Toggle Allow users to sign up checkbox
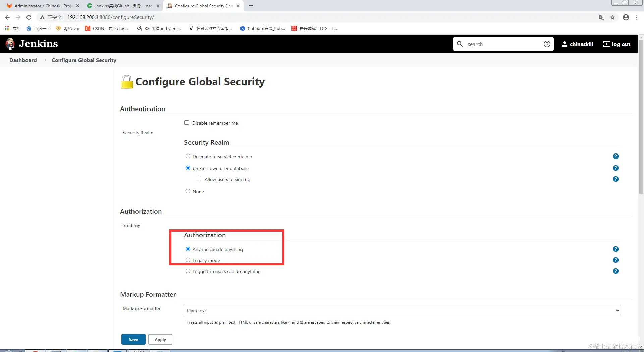 click(199, 179)
